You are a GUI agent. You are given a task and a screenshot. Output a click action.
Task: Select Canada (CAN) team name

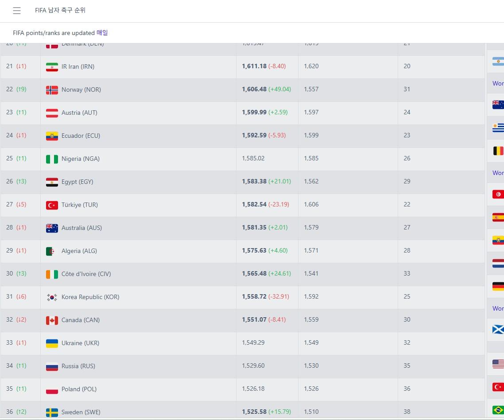(x=80, y=320)
